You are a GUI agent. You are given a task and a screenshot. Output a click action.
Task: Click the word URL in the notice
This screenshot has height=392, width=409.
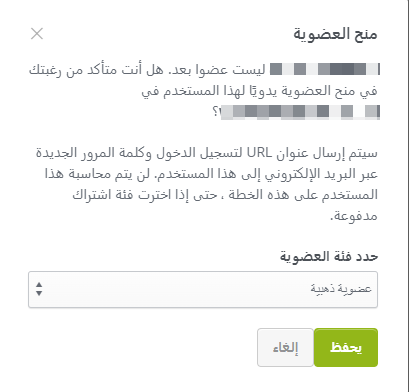click(x=259, y=153)
